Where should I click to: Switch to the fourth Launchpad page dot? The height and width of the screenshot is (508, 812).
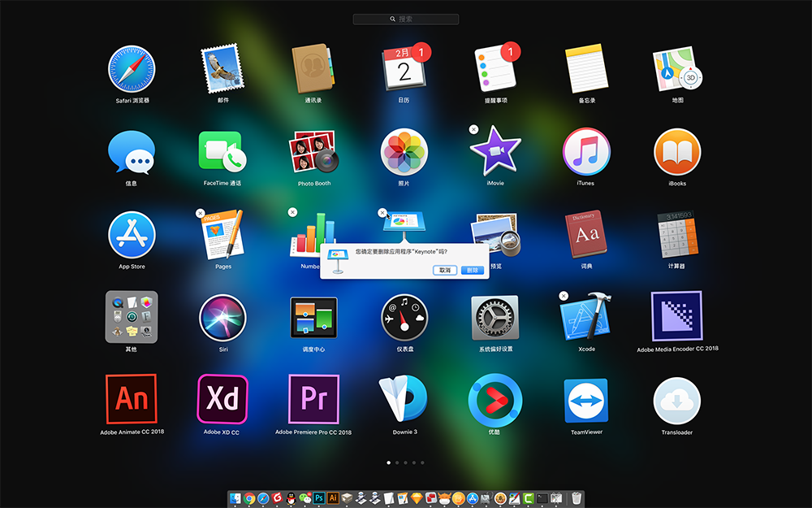(414, 462)
